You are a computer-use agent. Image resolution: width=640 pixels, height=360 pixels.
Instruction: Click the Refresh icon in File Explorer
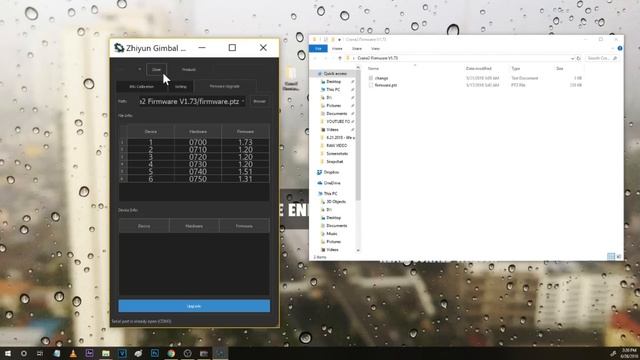pos(578,58)
